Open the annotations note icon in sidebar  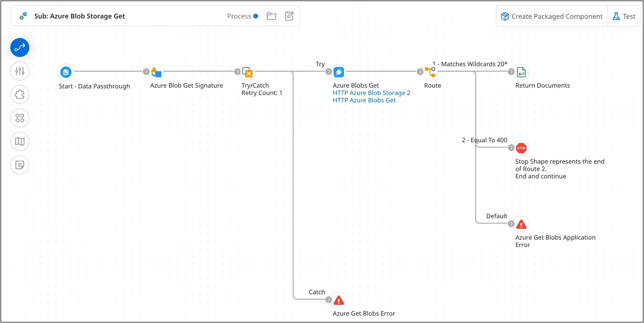pyautogui.click(x=20, y=165)
